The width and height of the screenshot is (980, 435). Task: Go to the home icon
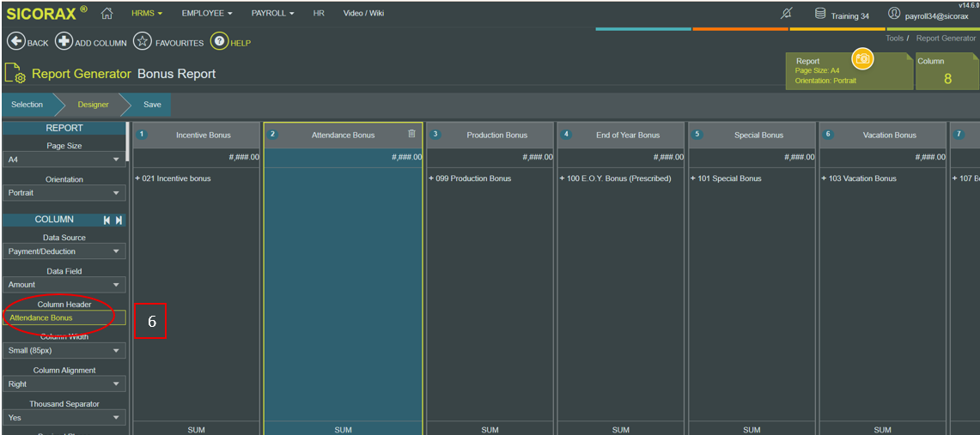click(107, 13)
